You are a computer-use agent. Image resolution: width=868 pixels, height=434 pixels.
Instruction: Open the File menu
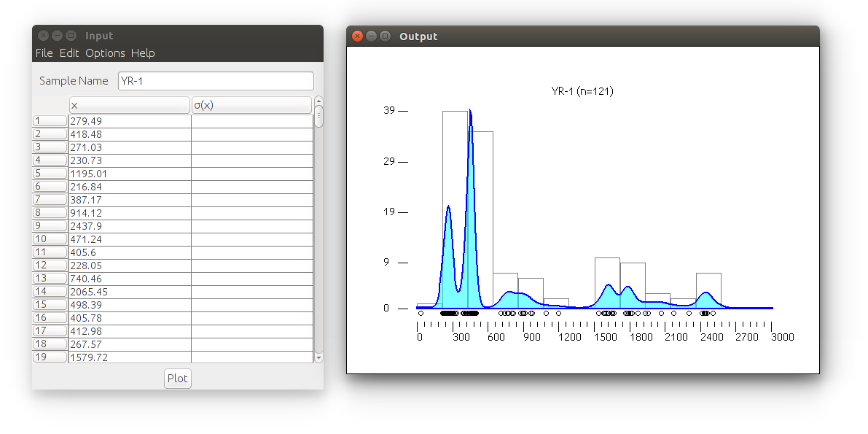click(x=44, y=53)
